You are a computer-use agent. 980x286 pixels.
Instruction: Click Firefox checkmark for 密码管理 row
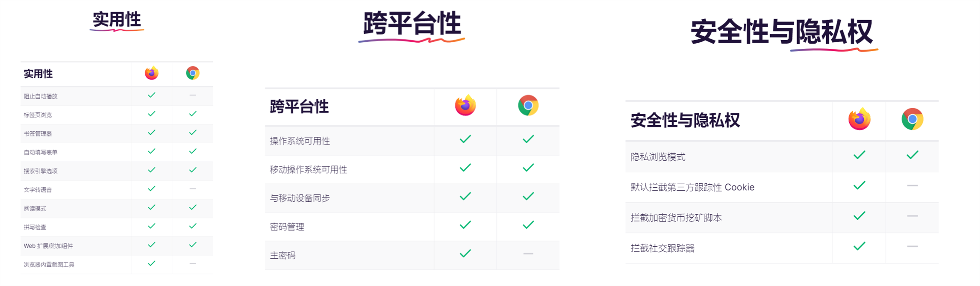tap(465, 224)
